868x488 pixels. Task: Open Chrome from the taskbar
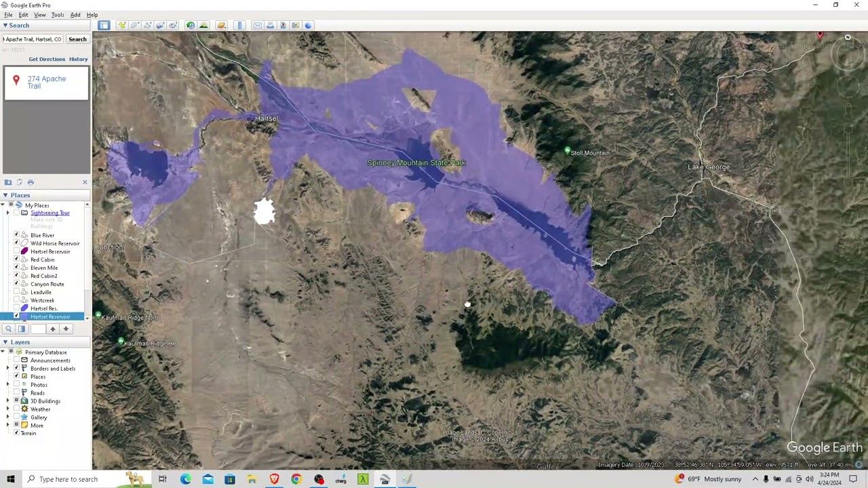coord(296,479)
